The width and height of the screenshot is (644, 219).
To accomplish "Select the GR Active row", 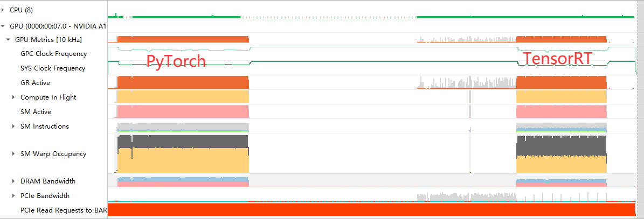I will point(36,83).
